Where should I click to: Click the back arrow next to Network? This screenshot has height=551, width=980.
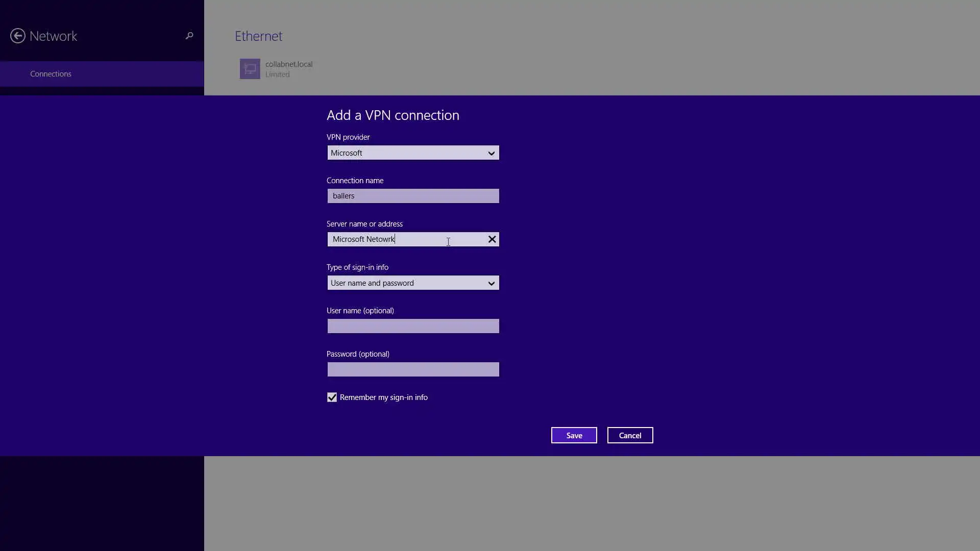18,36
